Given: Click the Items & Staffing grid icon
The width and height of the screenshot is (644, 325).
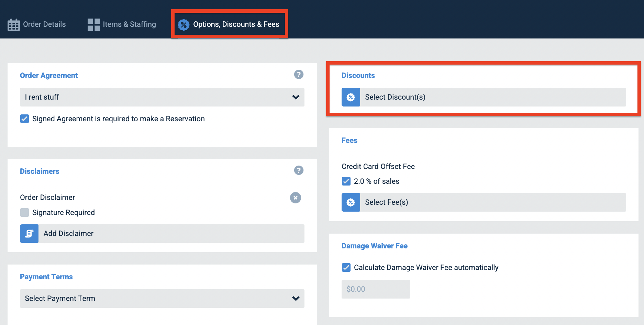Looking at the screenshot, I should pyautogui.click(x=93, y=25).
